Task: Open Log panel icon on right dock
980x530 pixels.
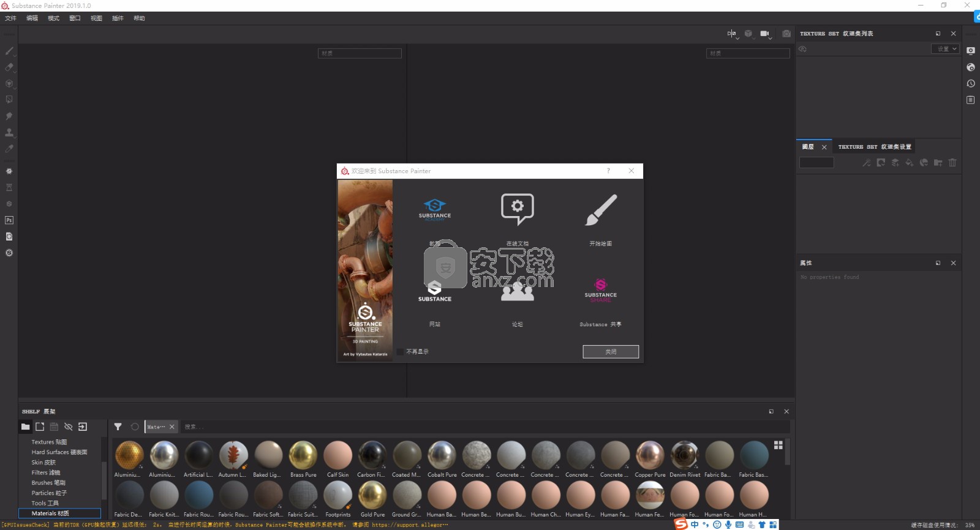Action: coord(971,100)
